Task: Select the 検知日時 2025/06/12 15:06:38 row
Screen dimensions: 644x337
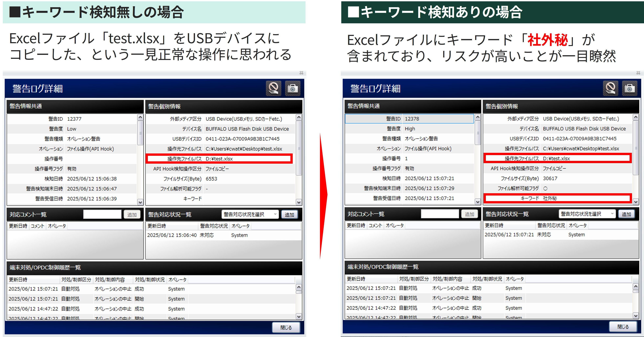Action: tap(72, 179)
